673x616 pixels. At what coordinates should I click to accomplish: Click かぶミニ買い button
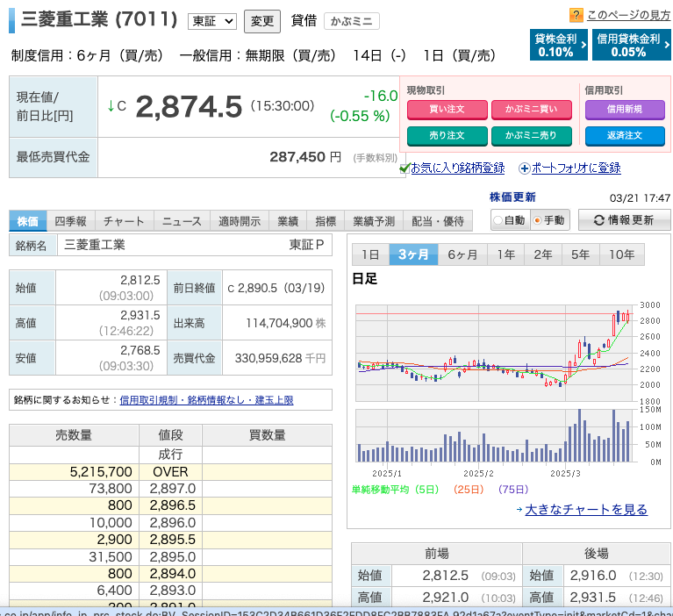(532, 110)
